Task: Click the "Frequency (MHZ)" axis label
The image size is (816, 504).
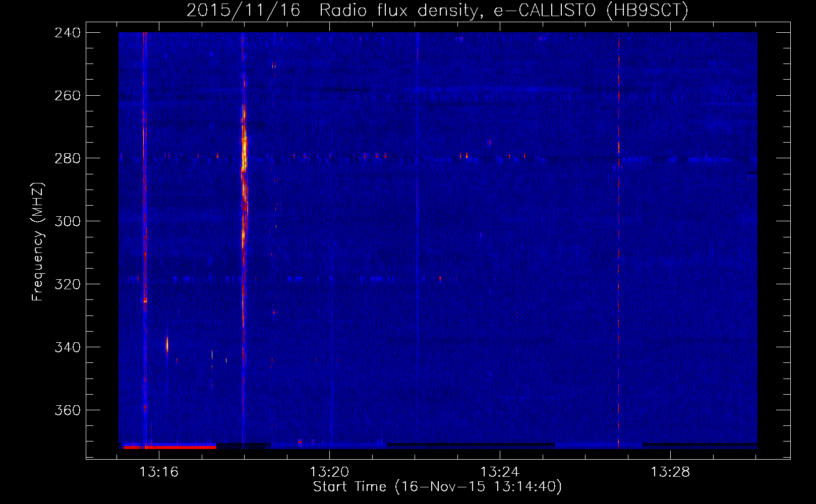Action: click(38, 242)
